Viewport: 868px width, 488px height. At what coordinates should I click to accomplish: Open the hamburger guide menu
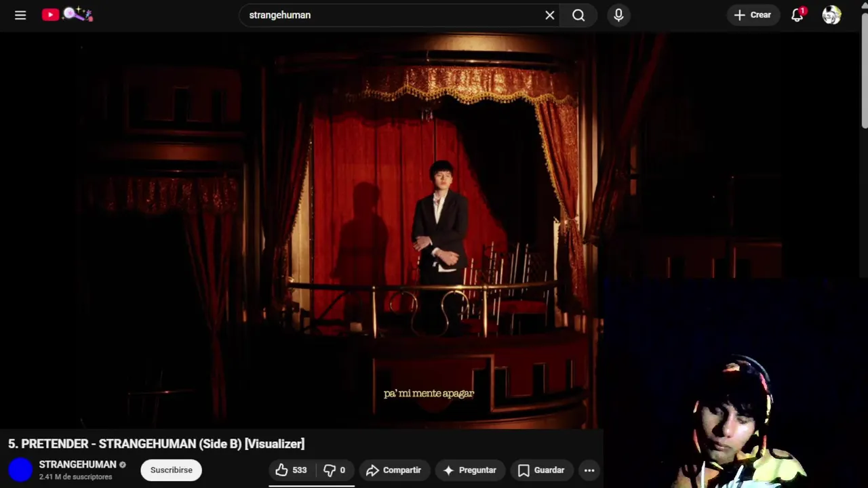click(x=20, y=15)
